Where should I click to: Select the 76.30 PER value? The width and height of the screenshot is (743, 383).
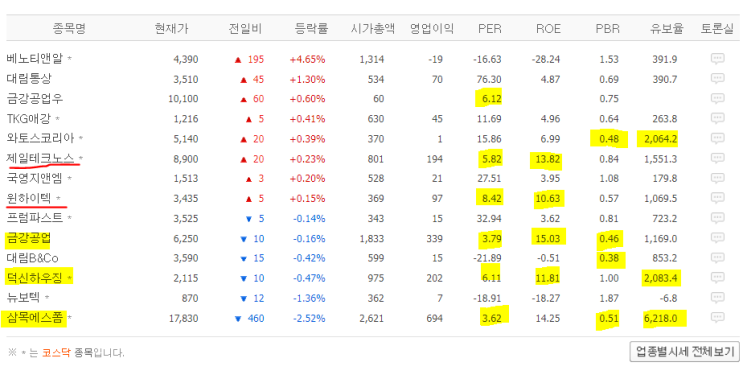pos(489,79)
